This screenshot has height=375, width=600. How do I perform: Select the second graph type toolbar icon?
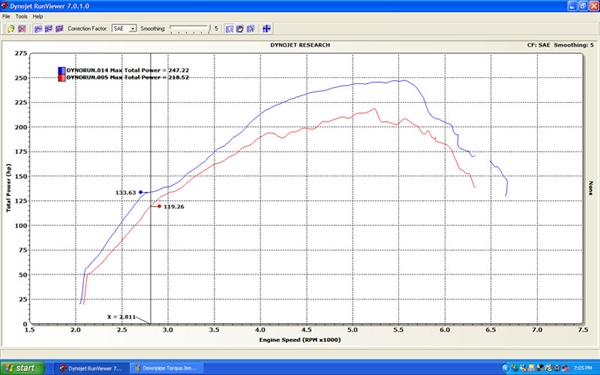point(49,29)
